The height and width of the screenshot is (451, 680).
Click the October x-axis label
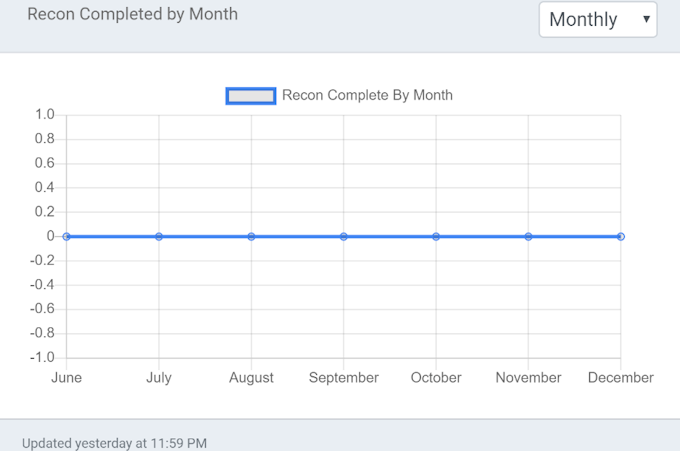436,378
